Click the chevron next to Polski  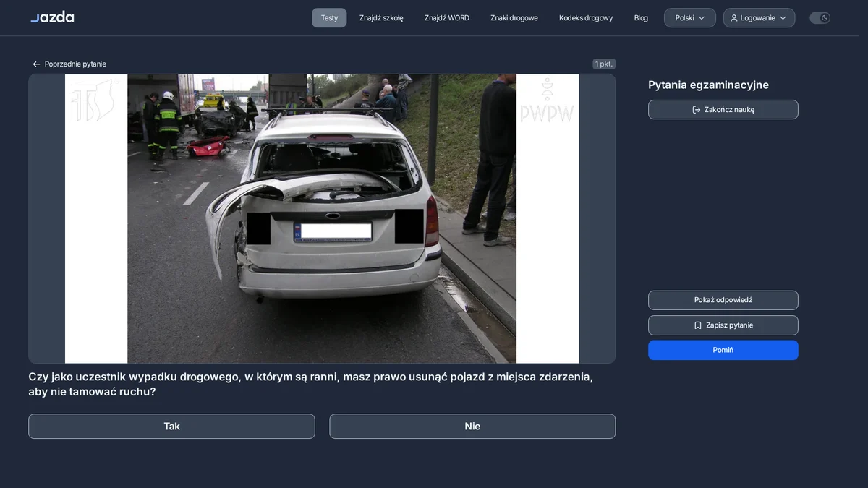(x=702, y=18)
